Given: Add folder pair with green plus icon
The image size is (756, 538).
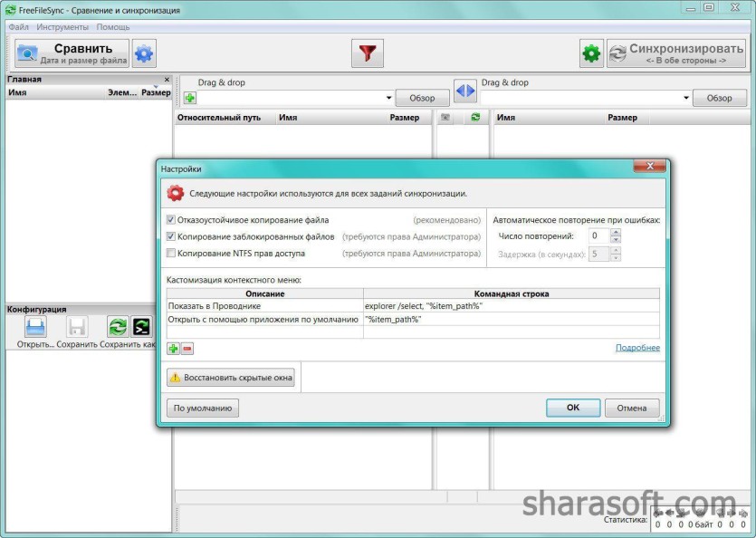Looking at the screenshot, I should pos(190,98).
